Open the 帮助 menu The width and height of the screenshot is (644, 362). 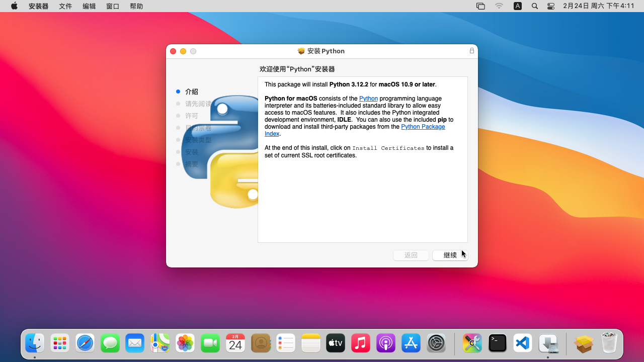click(136, 6)
